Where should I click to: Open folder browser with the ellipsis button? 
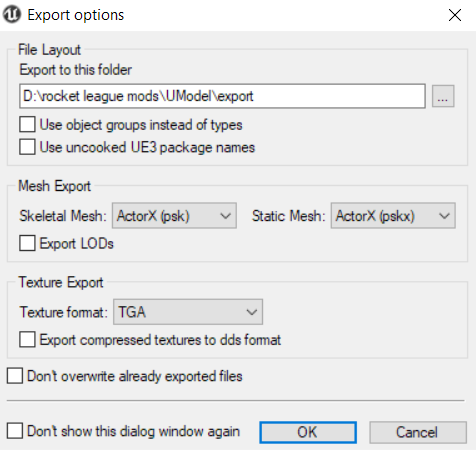point(443,96)
